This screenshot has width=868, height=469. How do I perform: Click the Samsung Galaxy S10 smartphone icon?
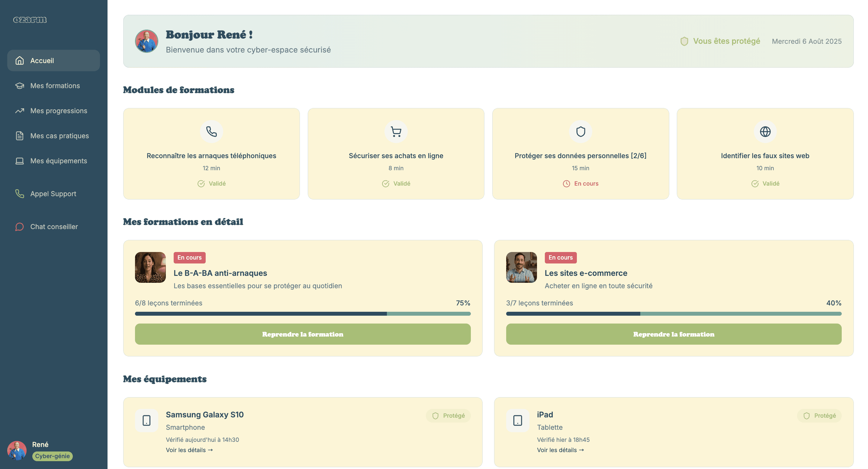click(x=146, y=420)
